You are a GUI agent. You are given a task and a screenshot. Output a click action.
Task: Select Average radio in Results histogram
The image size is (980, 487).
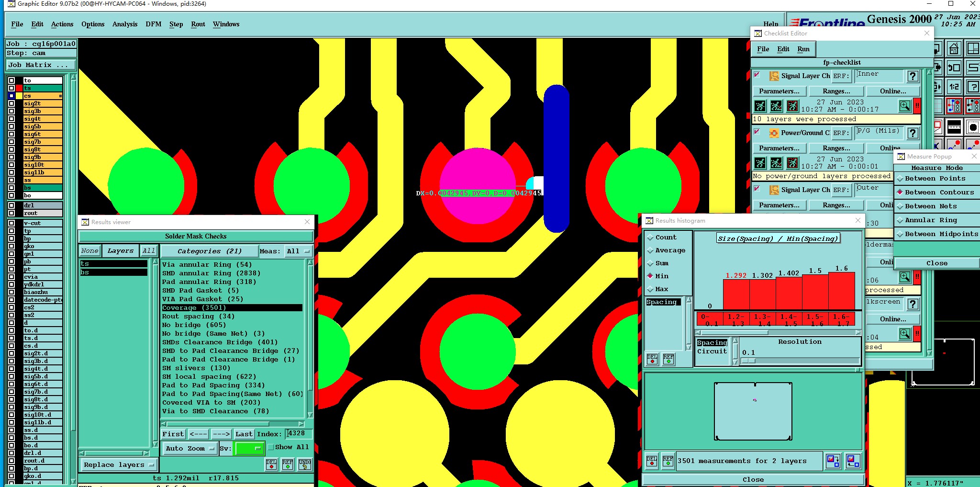650,250
